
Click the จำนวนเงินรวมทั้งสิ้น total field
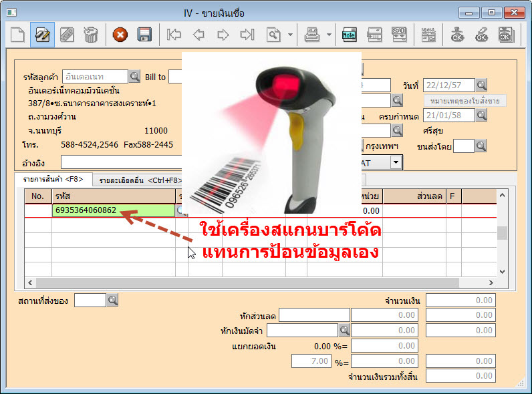coord(460,376)
